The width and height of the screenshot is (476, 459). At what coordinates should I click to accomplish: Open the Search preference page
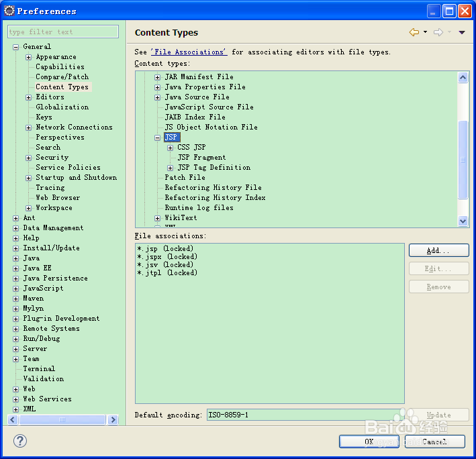48,147
